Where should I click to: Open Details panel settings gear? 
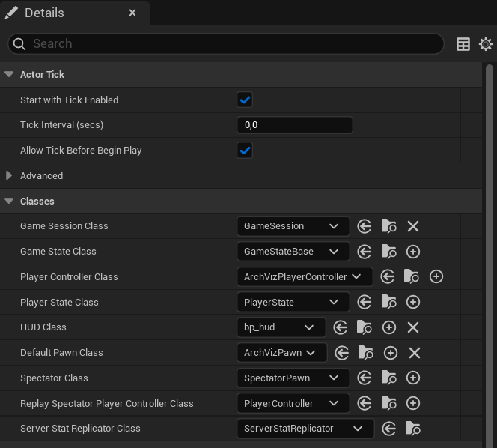[x=486, y=44]
